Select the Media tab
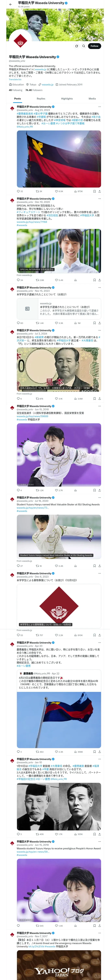 pos(92,98)
